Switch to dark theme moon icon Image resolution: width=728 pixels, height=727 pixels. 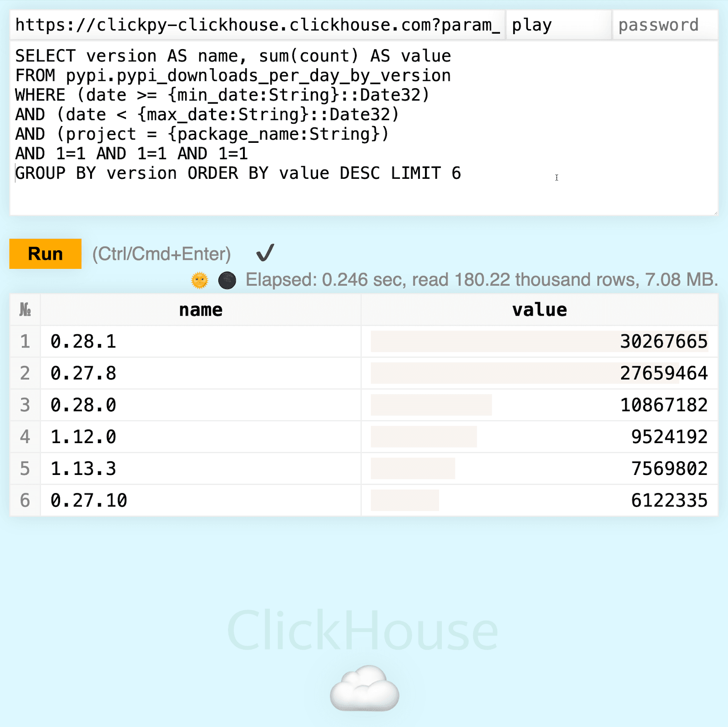pyautogui.click(x=227, y=280)
